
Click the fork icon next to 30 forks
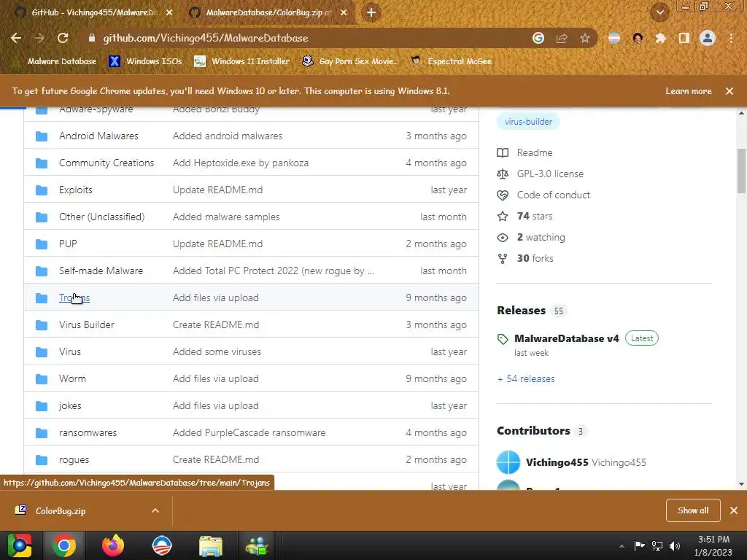coord(503,259)
